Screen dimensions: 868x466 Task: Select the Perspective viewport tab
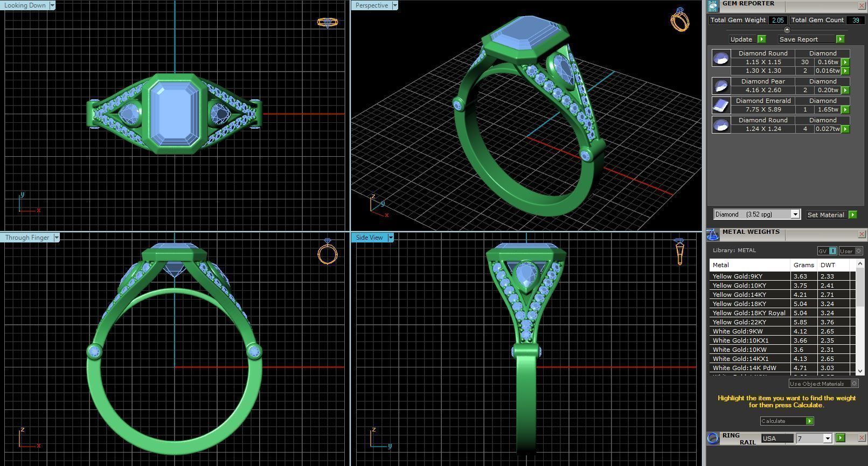tap(372, 5)
